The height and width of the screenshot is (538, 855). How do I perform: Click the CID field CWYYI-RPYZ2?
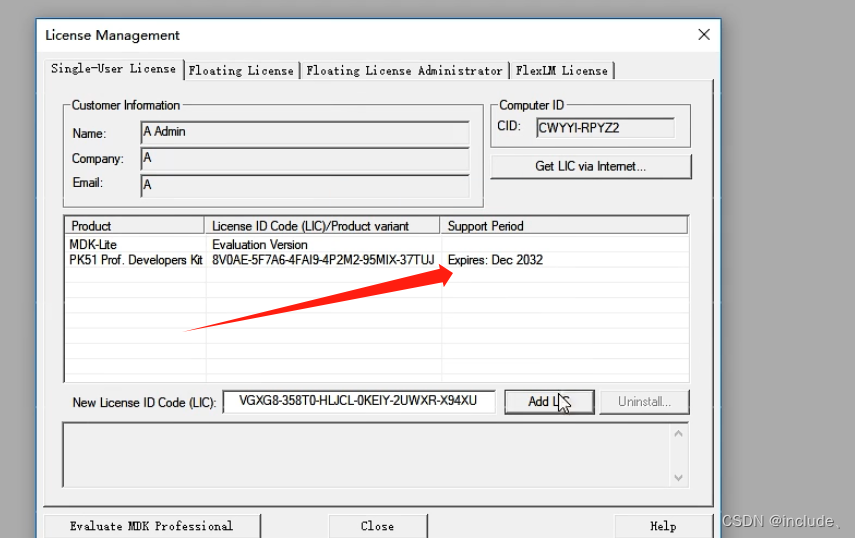605,128
